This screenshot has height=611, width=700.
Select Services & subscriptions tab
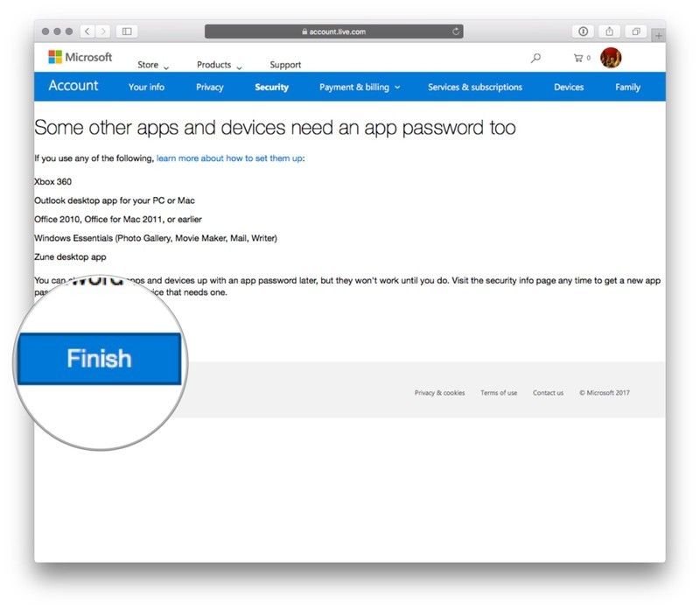[x=475, y=88]
